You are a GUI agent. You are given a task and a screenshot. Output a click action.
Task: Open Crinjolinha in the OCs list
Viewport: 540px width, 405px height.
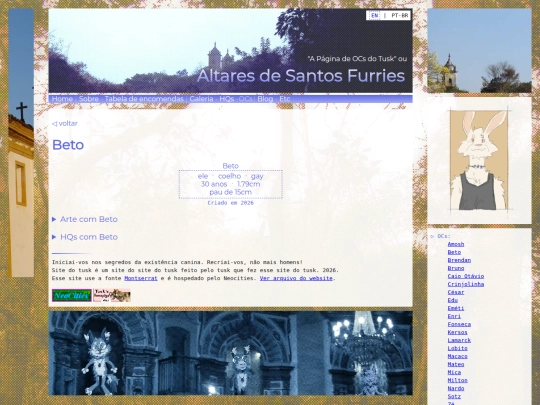point(466,284)
